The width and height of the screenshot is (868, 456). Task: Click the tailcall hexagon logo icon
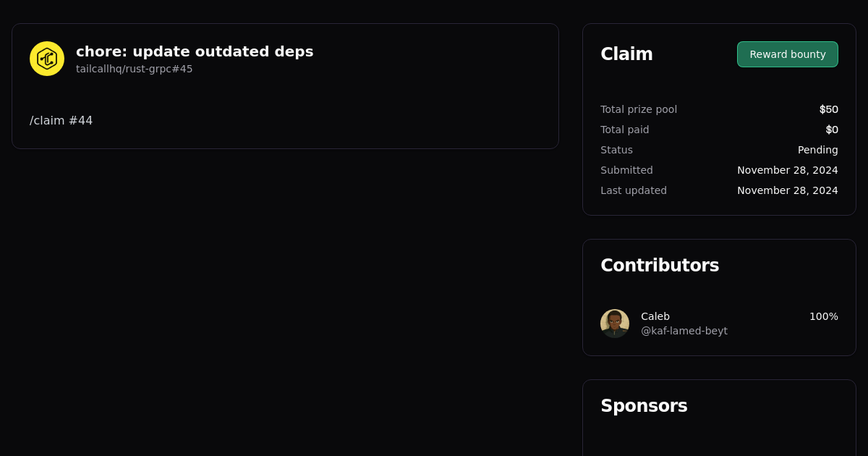(46, 59)
